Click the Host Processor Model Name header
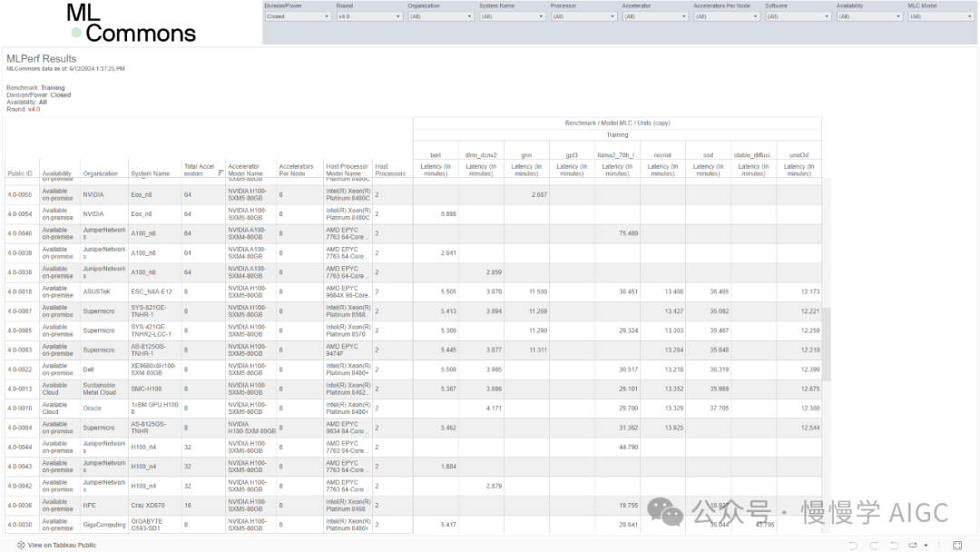980x552 pixels. pyautogui.click(x=347, y=170)
